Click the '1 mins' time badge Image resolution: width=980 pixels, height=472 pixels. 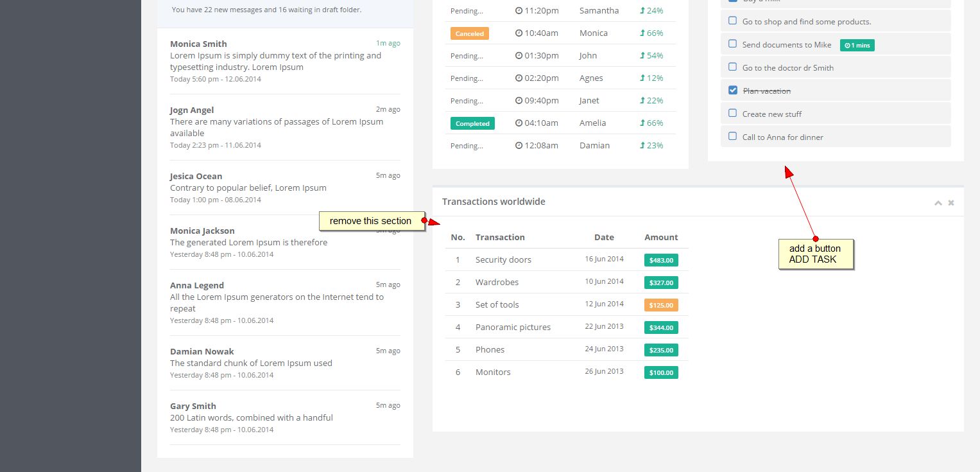[857, 45]
